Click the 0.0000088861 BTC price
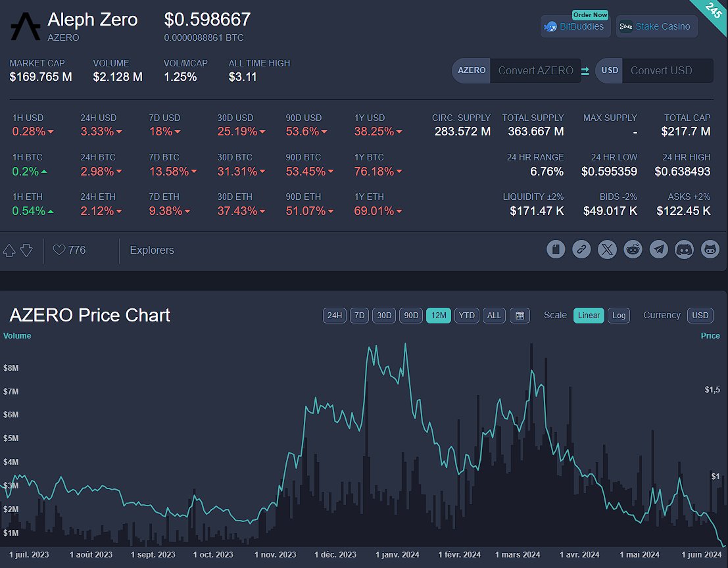Image resolution: width=728 pixels, height=568 pixels. (204, 37)
